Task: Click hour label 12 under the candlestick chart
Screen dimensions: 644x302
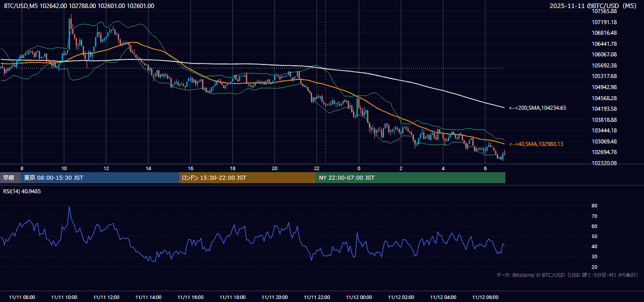Action: tap(106, 168)
